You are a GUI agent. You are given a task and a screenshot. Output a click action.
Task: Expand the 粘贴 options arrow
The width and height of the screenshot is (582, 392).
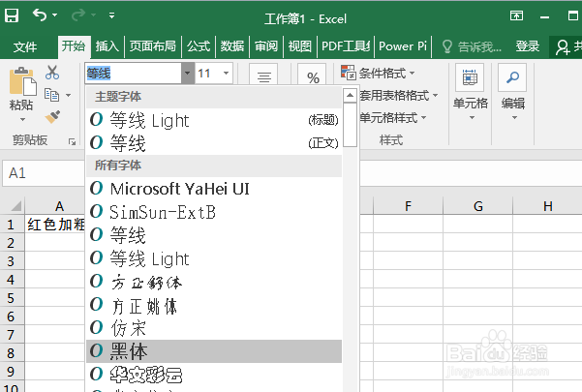pos(22,119)
